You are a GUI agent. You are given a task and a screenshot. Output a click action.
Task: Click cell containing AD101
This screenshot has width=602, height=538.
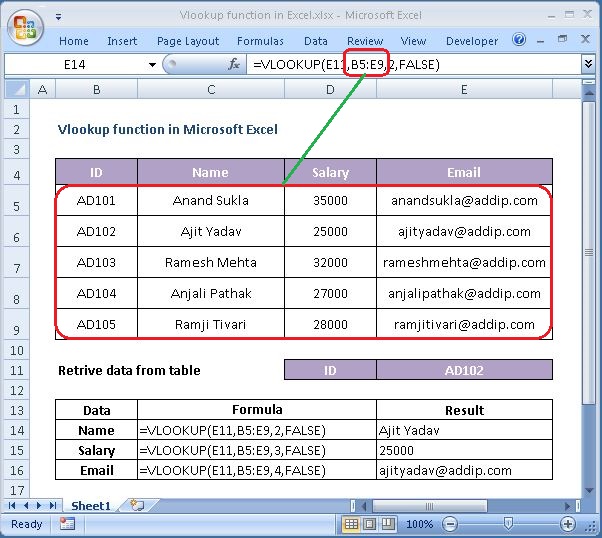coord(96,200)
